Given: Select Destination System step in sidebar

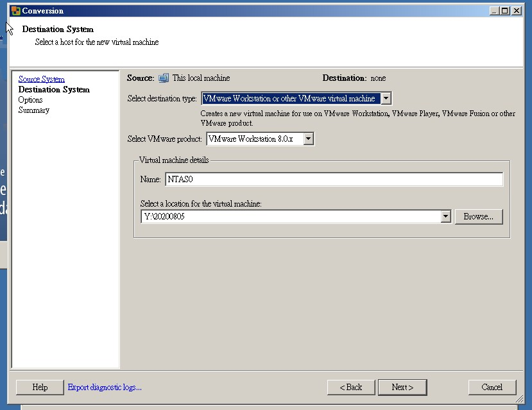Looking at the screenshot, I should click(x=54, y=90).
